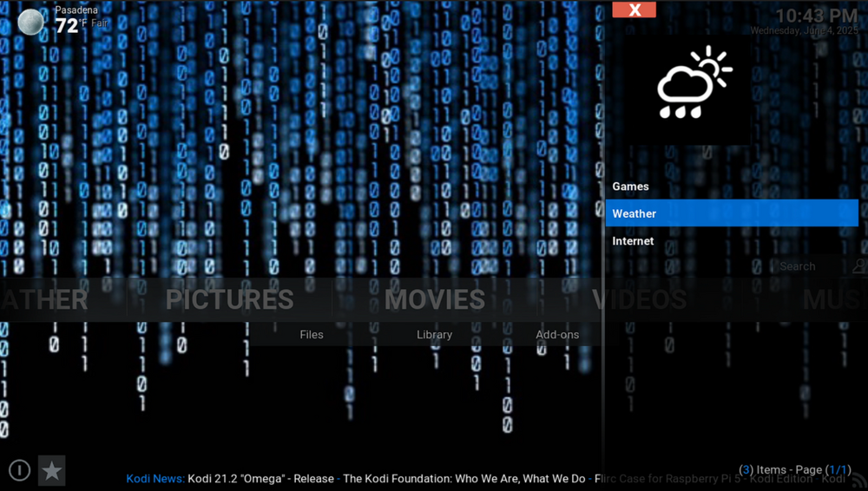Open the VIDEOS home menu item
Screen dimensions: 868x491
[x=640, y=299]
